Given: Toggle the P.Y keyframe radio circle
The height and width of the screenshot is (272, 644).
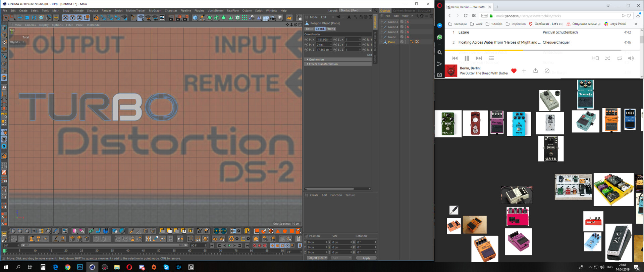Looking at the screenshot, I should pos(306,45).
